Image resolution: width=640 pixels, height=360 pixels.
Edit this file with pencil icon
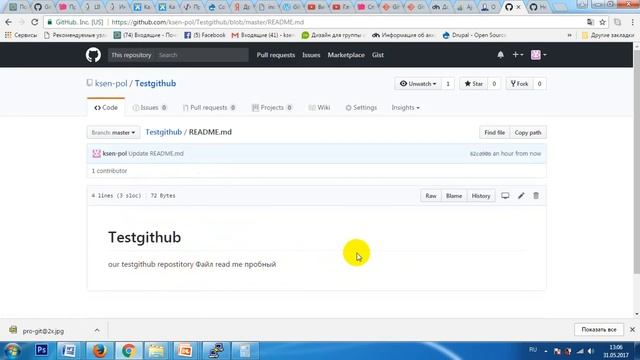[521, 196]
